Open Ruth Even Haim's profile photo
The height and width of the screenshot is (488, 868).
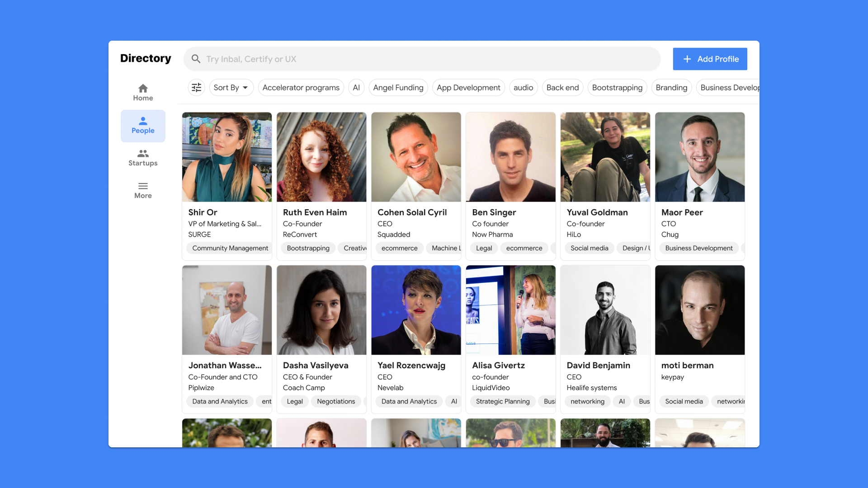(321, 157)
